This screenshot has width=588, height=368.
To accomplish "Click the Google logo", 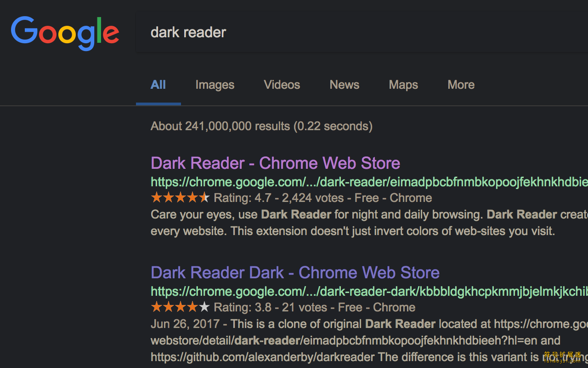I will pos(65,33).
